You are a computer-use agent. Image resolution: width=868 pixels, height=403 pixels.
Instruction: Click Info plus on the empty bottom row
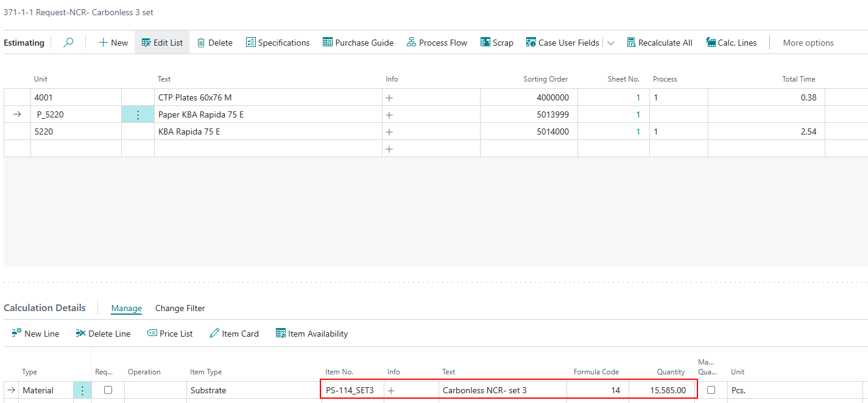(x=390, y=149)
